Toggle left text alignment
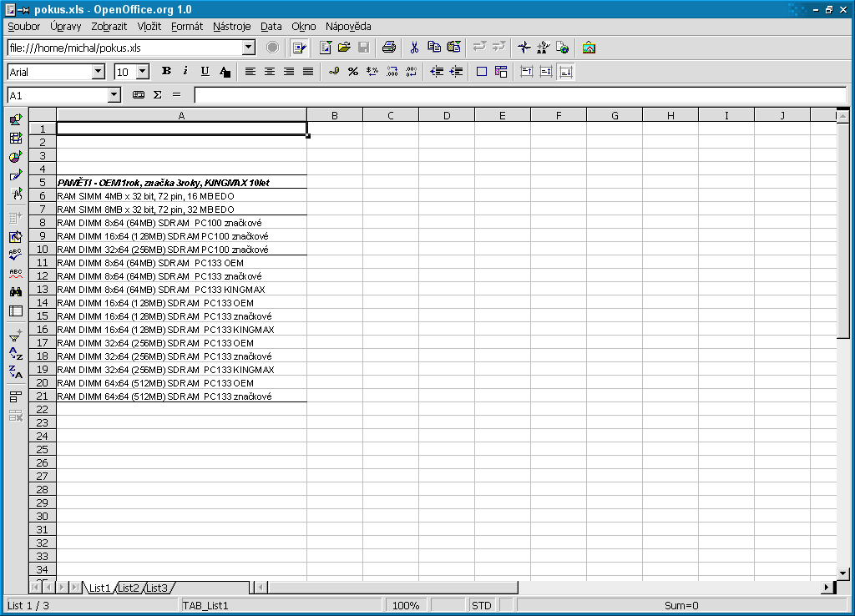Screen dimensions: 855x616 pyautogui.click(x=250, y=72)
